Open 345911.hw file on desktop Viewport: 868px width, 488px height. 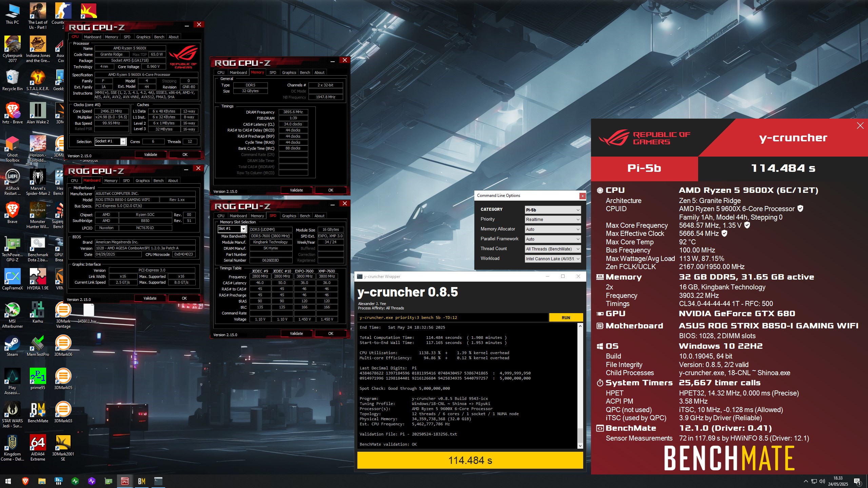point(88,313)
